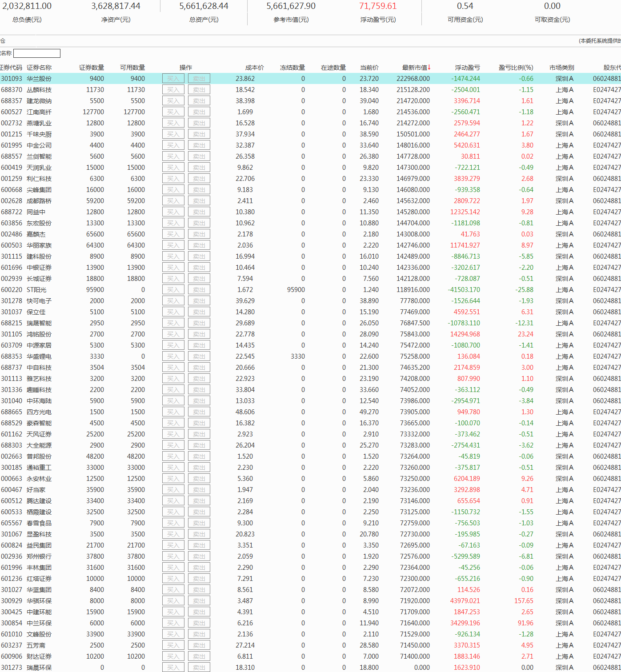Click the 文峰股份 stock name
This screenshot has height=672, width=621.
[x=39, y=634]
